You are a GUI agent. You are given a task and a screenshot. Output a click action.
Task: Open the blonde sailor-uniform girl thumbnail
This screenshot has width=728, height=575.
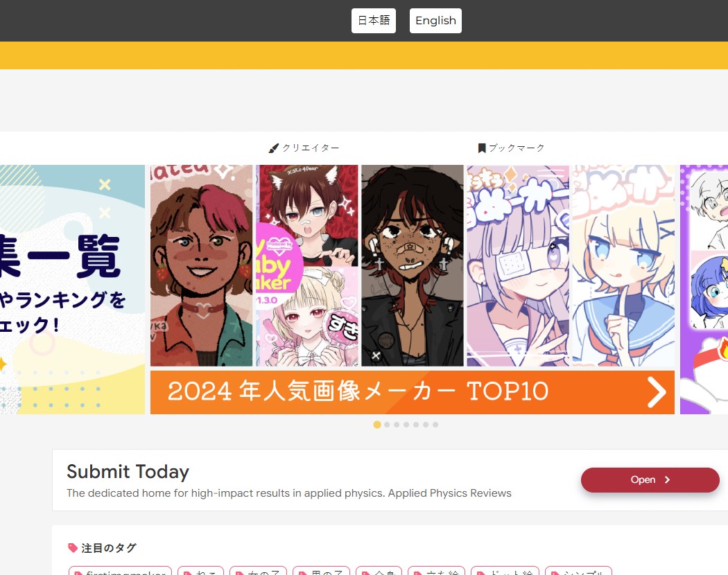[x=623, y=265]
